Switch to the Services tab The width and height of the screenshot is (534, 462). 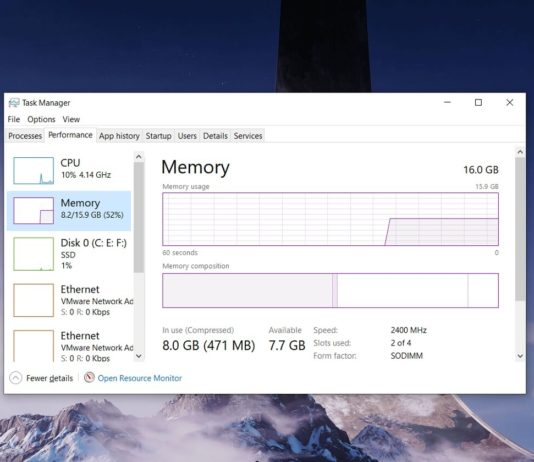click(x=248, y=136)
